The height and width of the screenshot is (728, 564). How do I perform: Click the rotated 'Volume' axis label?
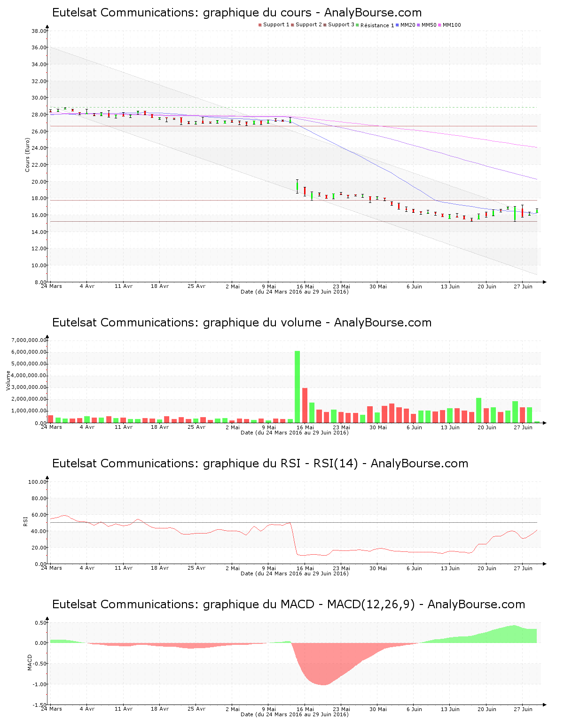pyautogui.click(x=8, y=380)
